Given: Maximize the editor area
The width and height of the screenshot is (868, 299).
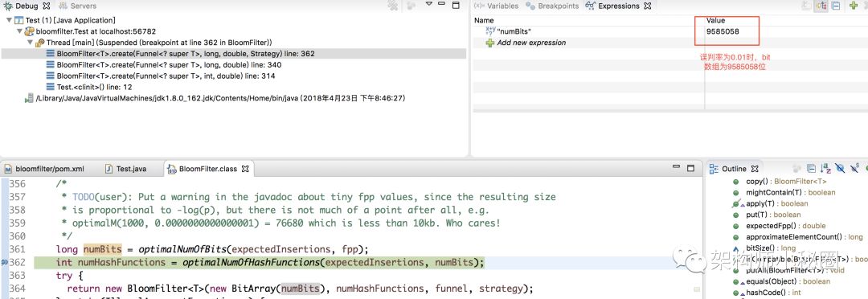Looking at the screenshot, I should click(x=690, y=168).
